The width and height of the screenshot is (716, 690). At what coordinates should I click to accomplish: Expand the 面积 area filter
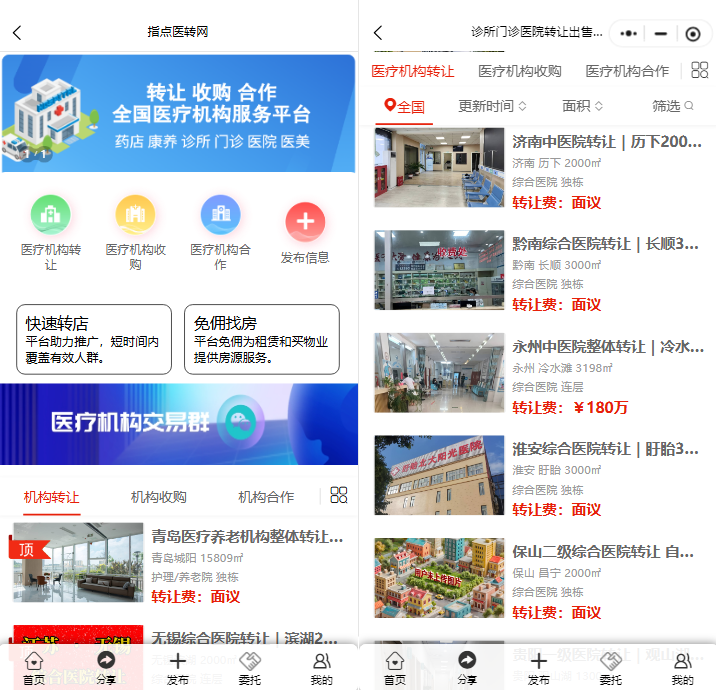click(x=582, y=106)
